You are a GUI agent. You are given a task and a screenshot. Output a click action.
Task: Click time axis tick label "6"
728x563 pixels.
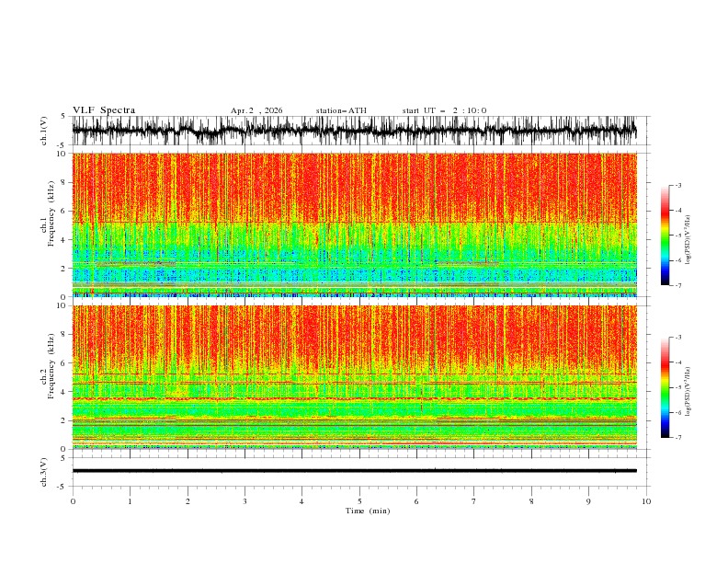[416, 501]
